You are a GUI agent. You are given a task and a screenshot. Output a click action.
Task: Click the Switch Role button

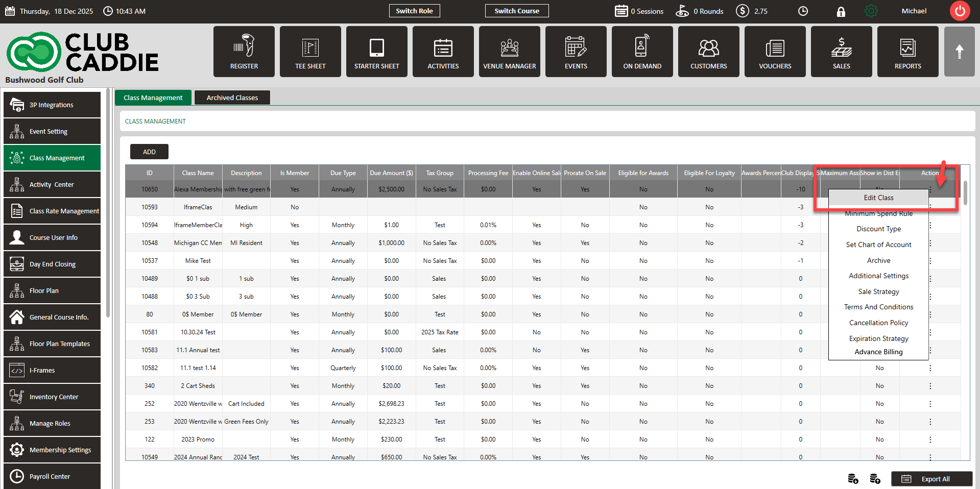tap(414, 11)
